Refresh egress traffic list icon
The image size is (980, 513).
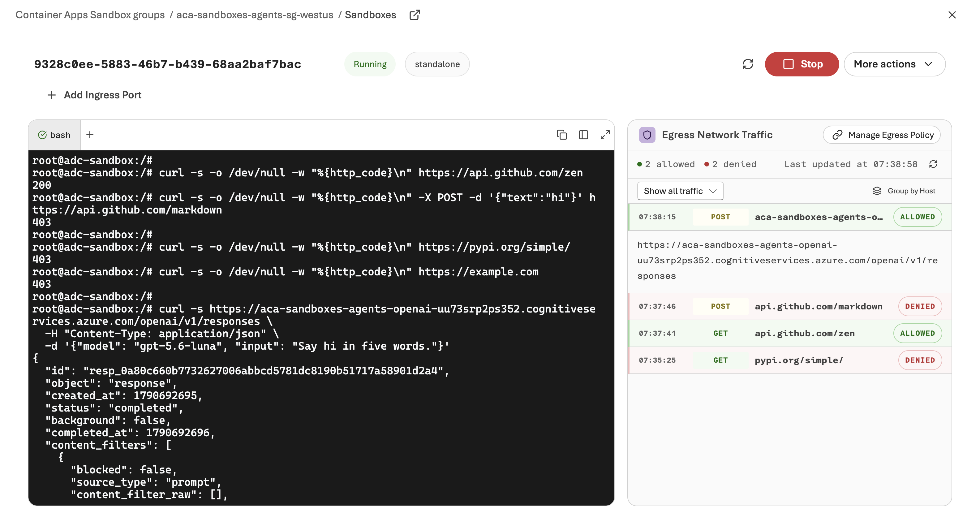pyautogui.click(x=933, y=164)
